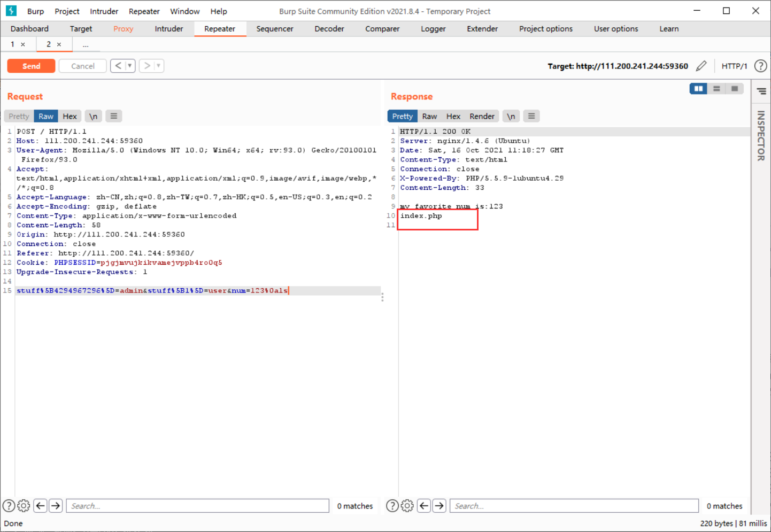The image size is (771, 532).
Task: Focus the response search field
Action: pos(574,506)
